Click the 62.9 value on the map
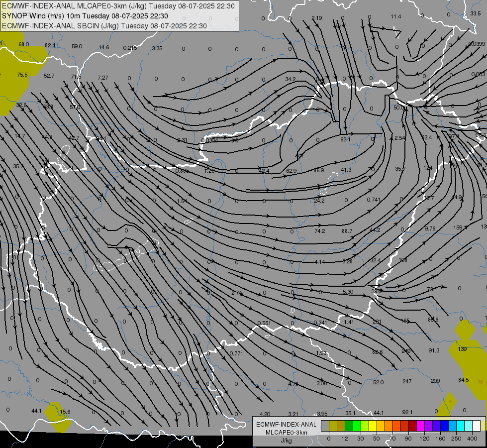This screenshot has width=487, height=448. (292, 171)
